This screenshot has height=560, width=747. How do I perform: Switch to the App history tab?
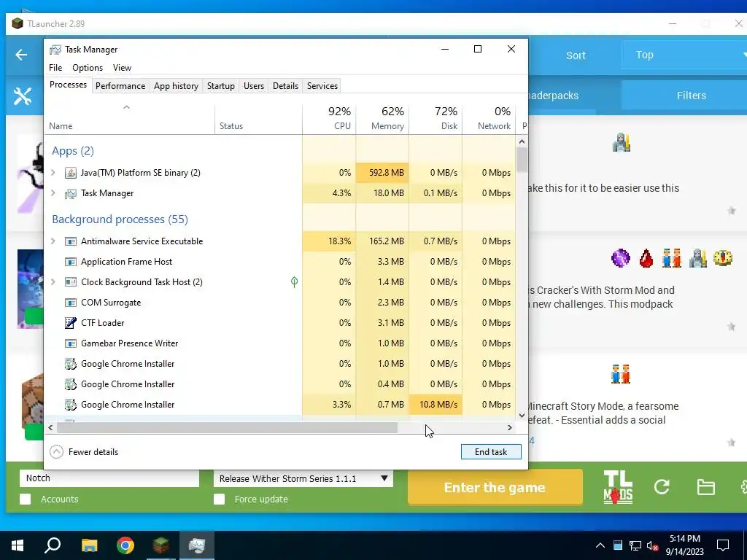point(176,86)
